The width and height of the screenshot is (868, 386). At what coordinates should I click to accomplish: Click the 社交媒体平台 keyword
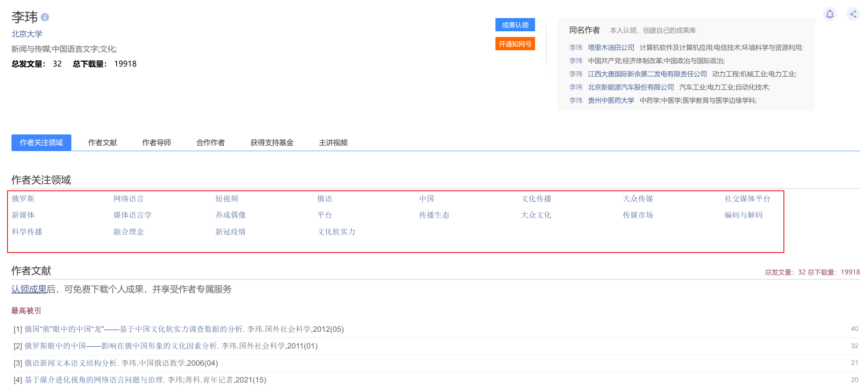point(747,199)
